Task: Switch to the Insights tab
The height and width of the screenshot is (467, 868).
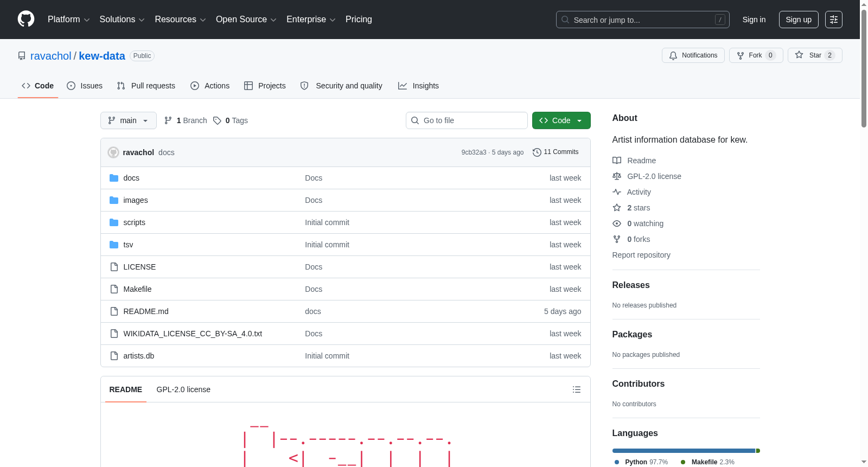Action: pyautogui.click(x=418, y=86)
